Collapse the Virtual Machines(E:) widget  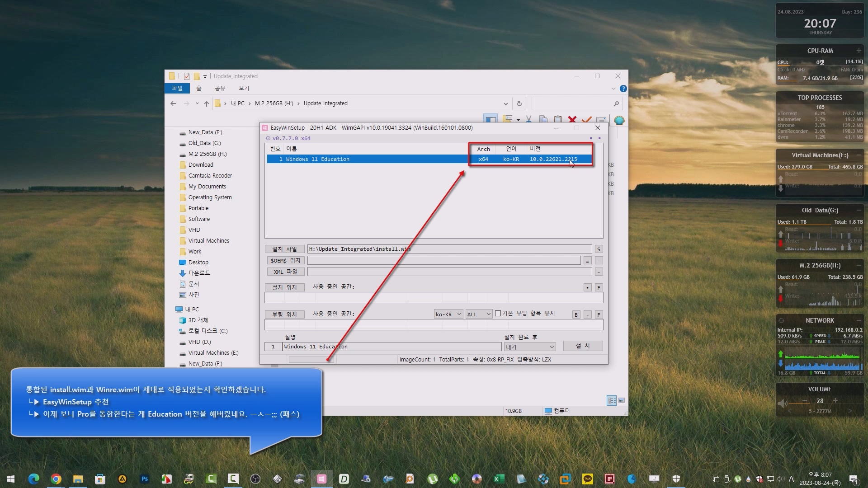[859, 155]
